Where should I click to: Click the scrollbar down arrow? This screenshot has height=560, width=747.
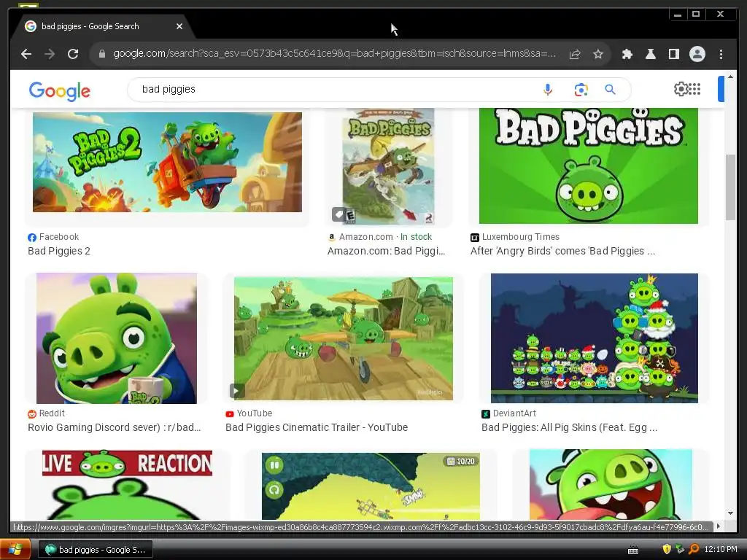730,513
